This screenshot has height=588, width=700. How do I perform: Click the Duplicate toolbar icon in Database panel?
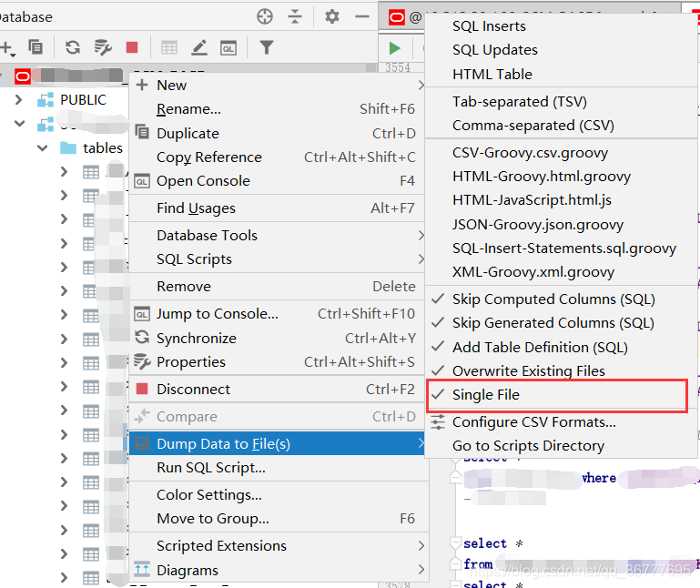[x=36, y=47]
